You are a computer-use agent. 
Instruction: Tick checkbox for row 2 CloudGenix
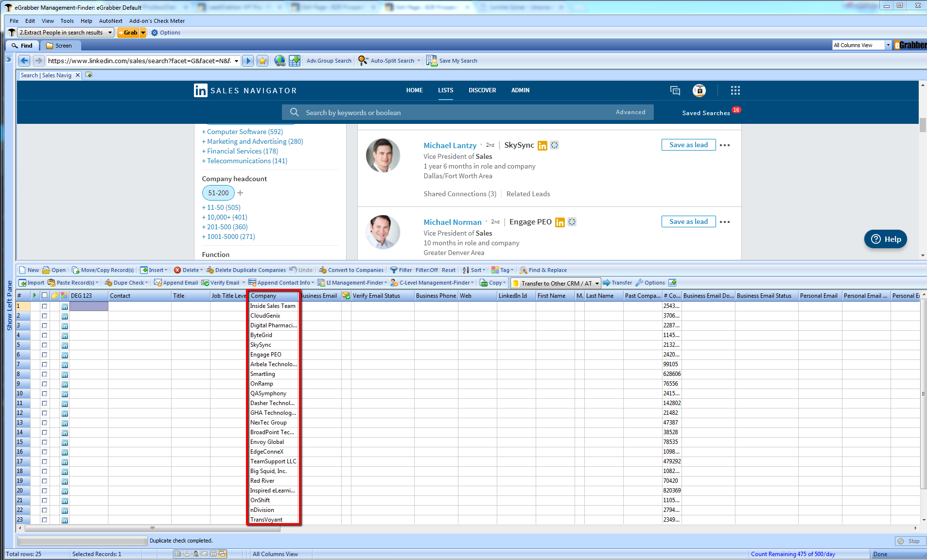click(44, 316)
